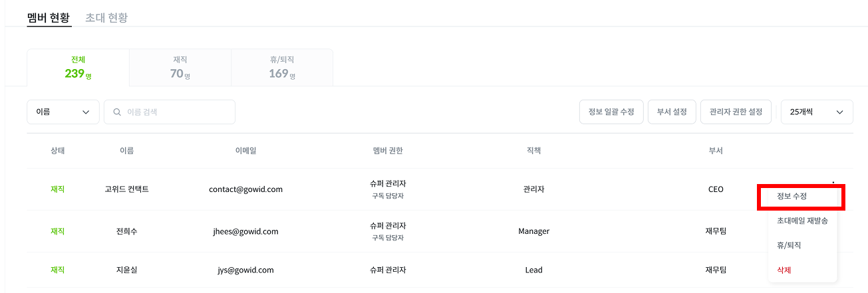
Task: Select 초대메일 재발송 menu entry
Action: point(802,221)
